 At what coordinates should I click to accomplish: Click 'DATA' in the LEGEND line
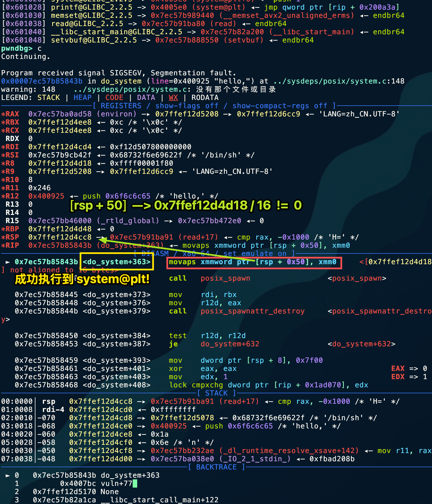(146, 98)
